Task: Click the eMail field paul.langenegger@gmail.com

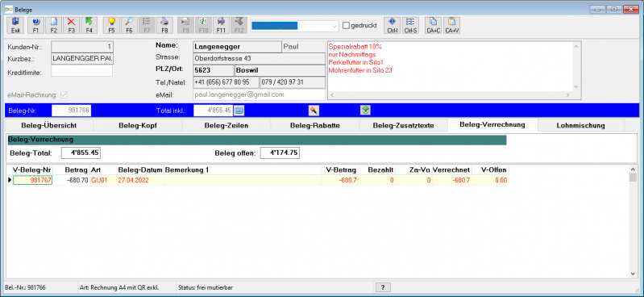Action: point(260,94)
